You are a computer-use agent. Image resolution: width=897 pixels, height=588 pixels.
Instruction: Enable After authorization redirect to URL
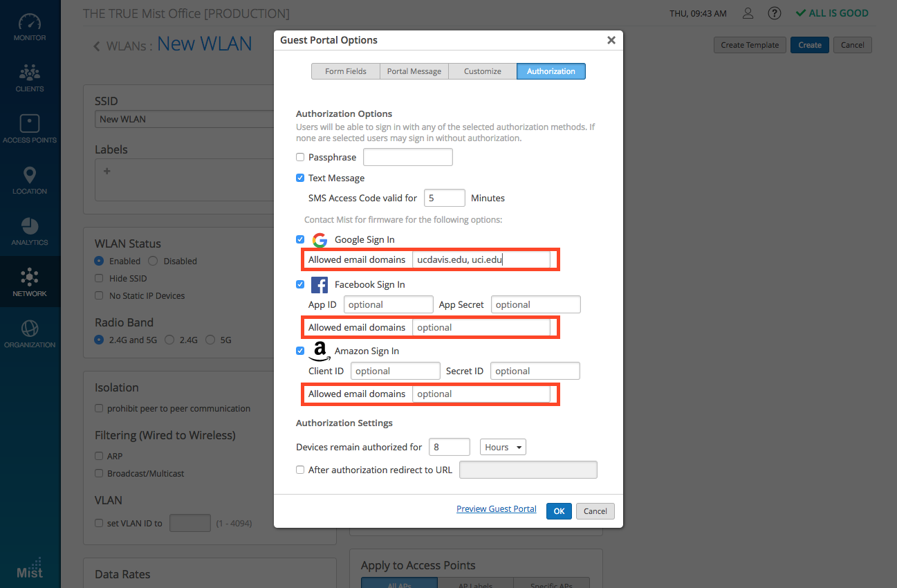[x=300, y=470]
